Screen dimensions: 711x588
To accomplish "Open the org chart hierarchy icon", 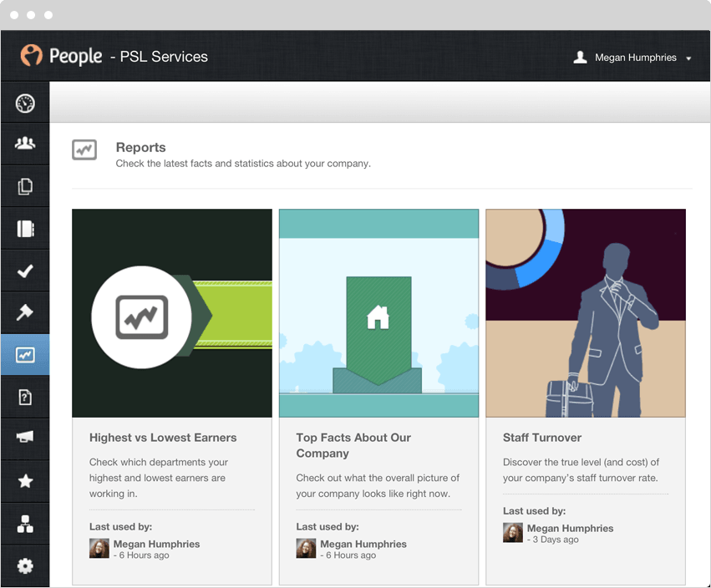I will [x=25, y=524].
